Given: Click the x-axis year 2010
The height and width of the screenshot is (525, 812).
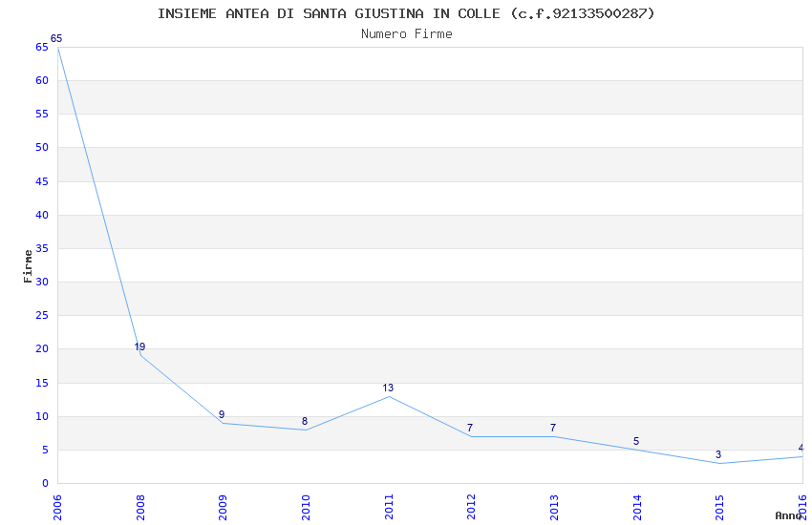Looking at the screenshot, I should click(306, 507).
